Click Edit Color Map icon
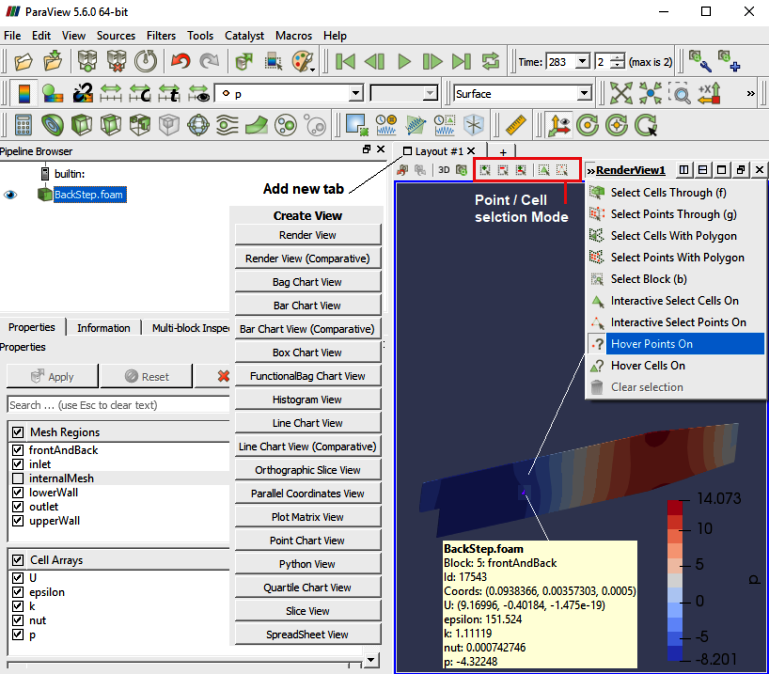Screen dimensions: 769x674 click(52, 93)
